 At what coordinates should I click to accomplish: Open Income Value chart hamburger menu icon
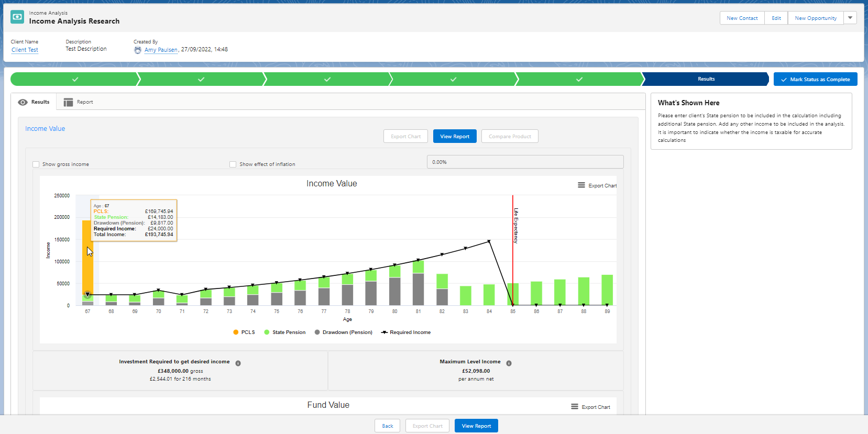581,185
